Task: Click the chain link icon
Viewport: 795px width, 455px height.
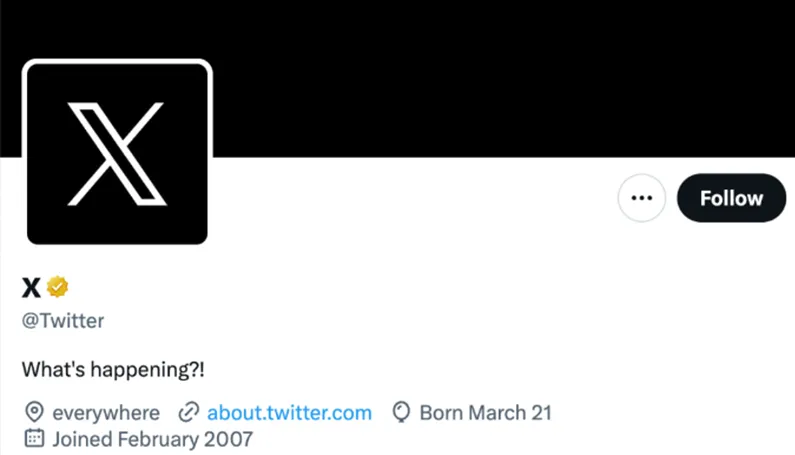Action: point(189,412)
